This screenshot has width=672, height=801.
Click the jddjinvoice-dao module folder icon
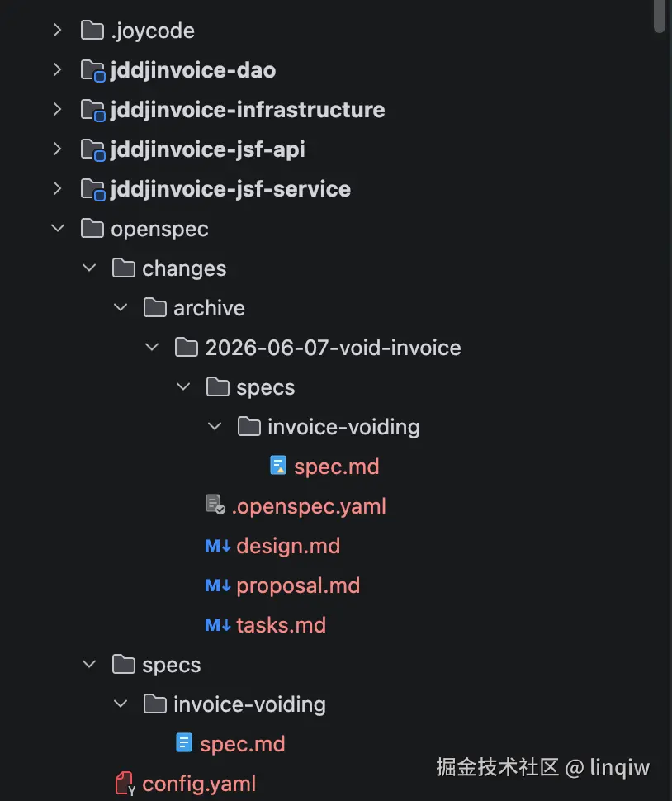[x=93, y=70]
